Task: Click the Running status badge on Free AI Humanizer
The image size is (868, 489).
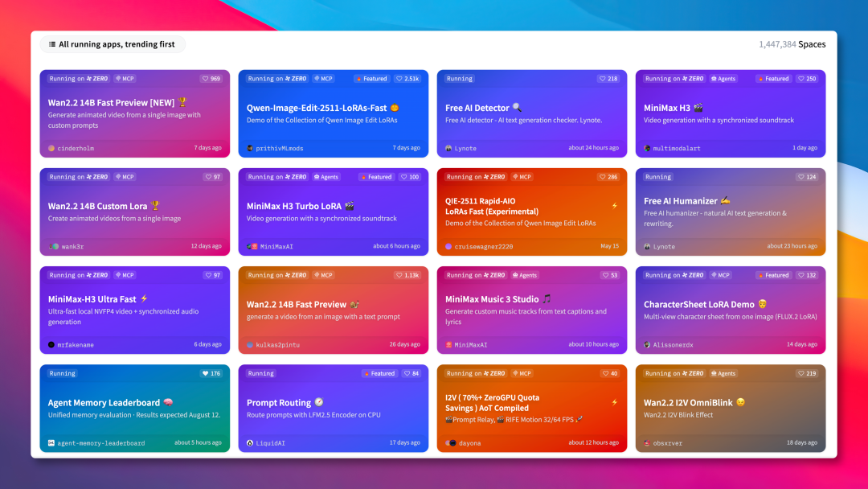Action: point(658,177)
